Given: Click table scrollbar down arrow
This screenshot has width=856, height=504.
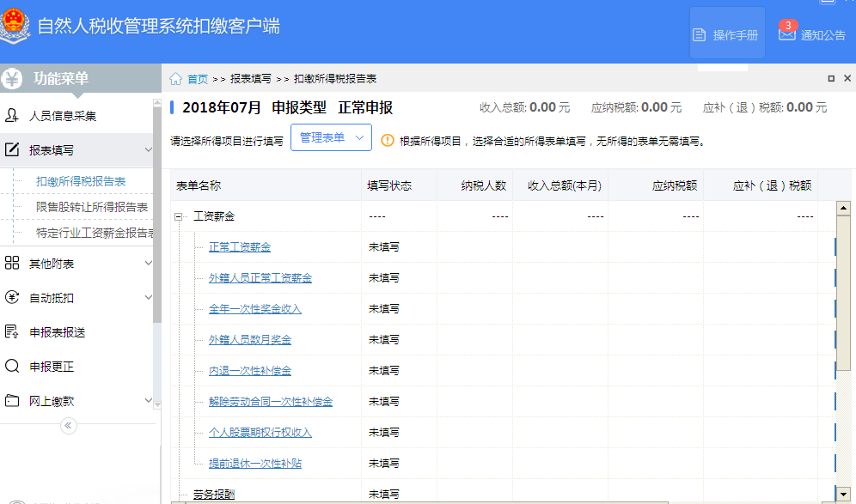Looking at the screenshot, I should coord(843,494).
